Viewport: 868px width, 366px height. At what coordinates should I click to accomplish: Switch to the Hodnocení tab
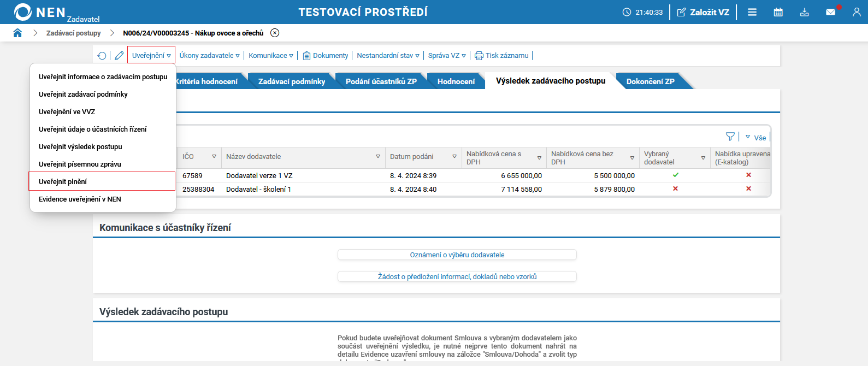pyautogui.click(x=456, y=81)
